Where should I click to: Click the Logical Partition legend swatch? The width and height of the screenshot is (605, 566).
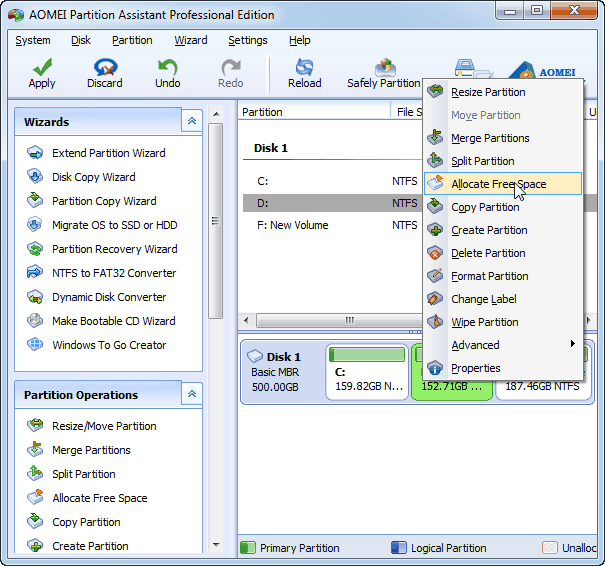point(399,547)
